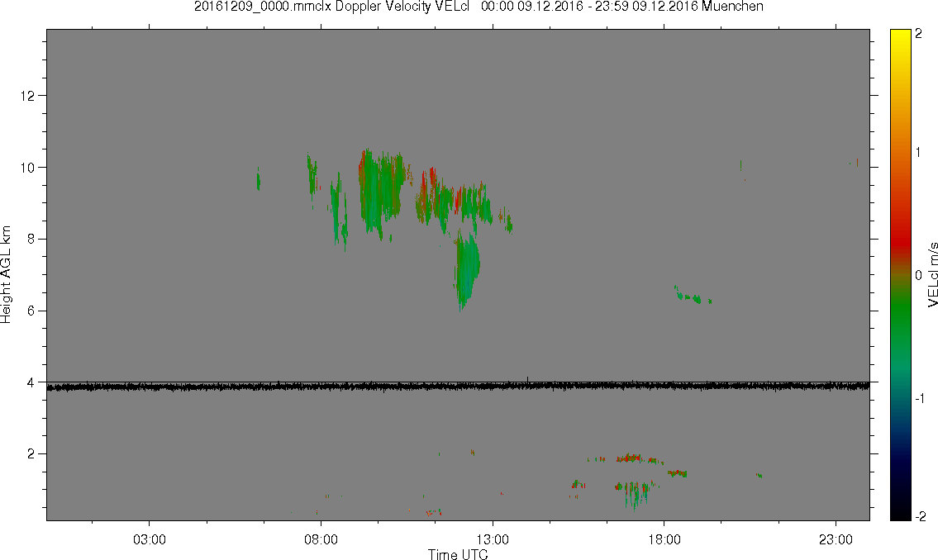The height and width of the screenshot is (560, 938).
Task: Click the height label '10'
Action: (28, 168)
